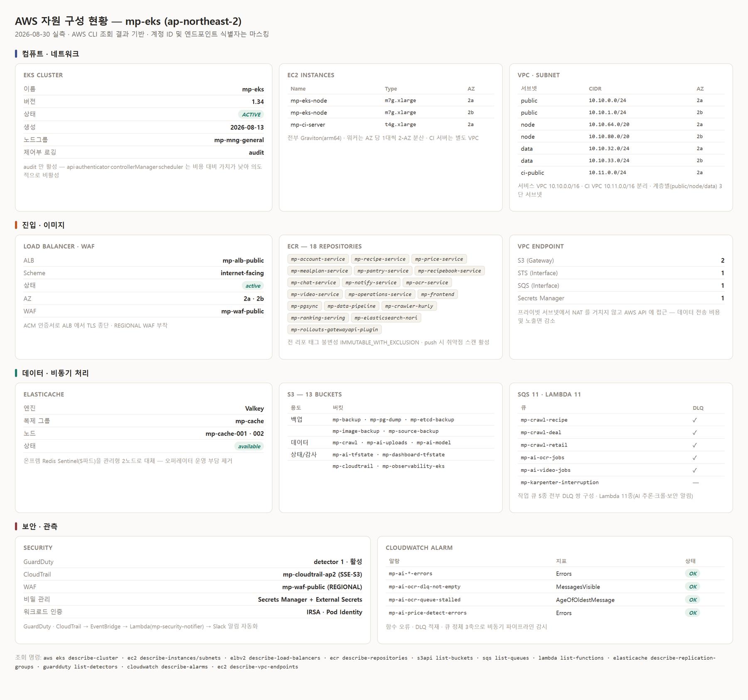The image size is (748, 700).
Task: Select the mp-ai-tfstate bucket row
Action: (391, 454)
